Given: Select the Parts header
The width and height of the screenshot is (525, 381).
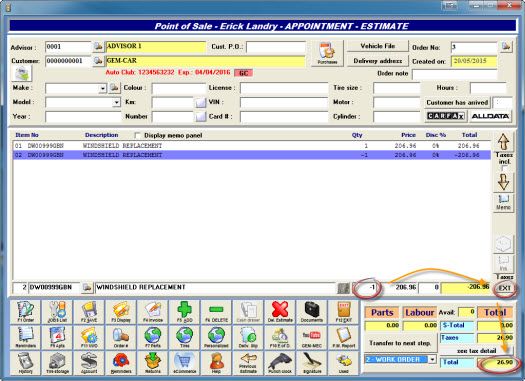Looking at the screenshot, I should [x=382, y=312].
